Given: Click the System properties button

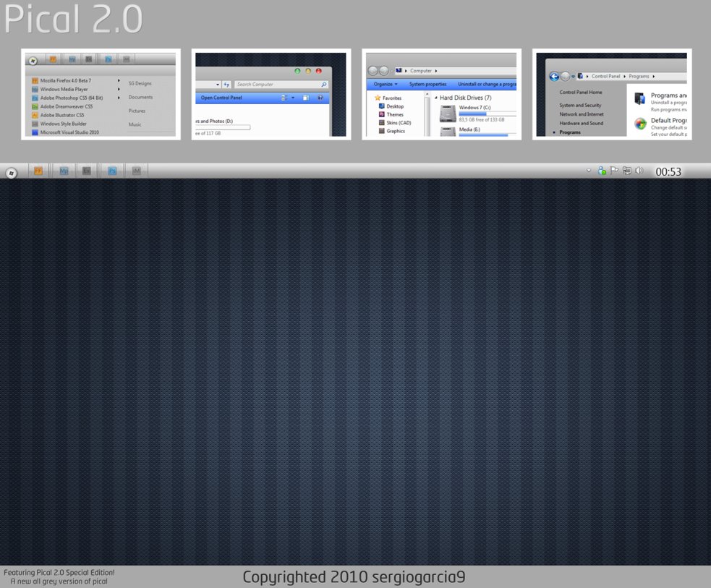Looking at the screenshot, I should point(427,84).
